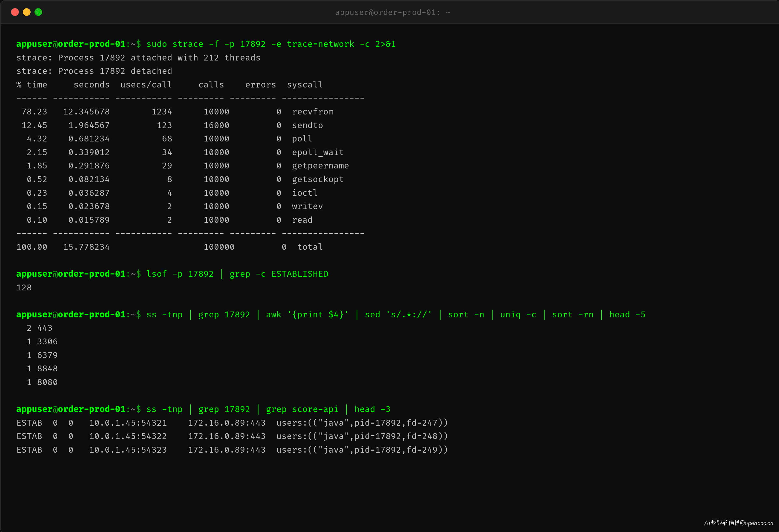Click the read syscall name
Screen dimensions: 779x532
click(302, 220)
